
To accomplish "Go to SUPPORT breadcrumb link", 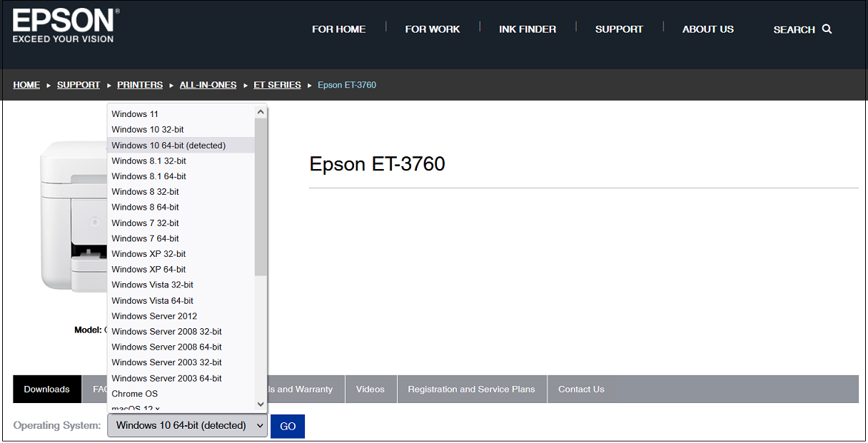I will pos(79,85).
